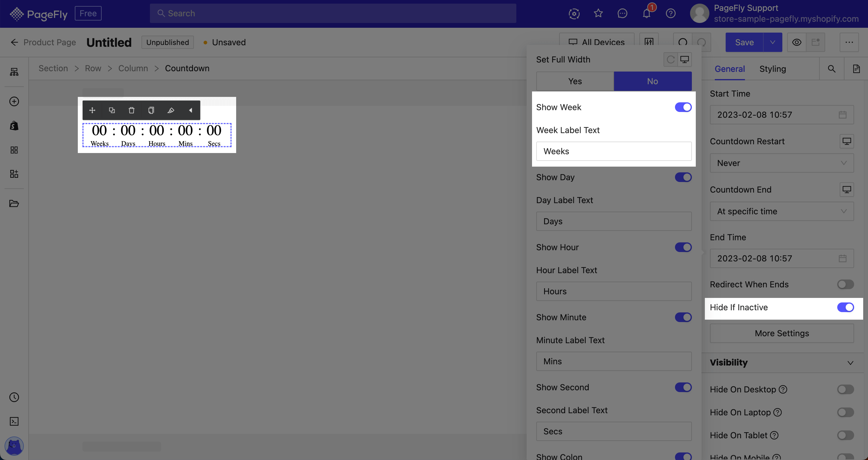This screenshot has width=868, height=460.
Task: Toggle the Show Day switch
Action: [683, 177]
